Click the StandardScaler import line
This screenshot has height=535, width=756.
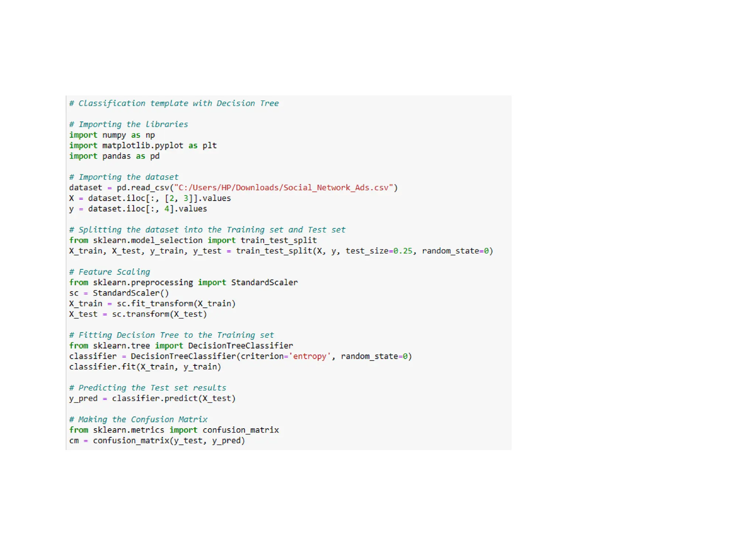(183, 283)
